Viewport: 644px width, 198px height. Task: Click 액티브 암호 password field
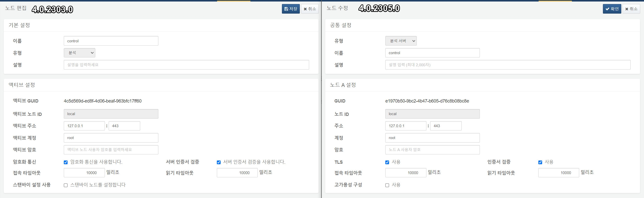(111, 150)
